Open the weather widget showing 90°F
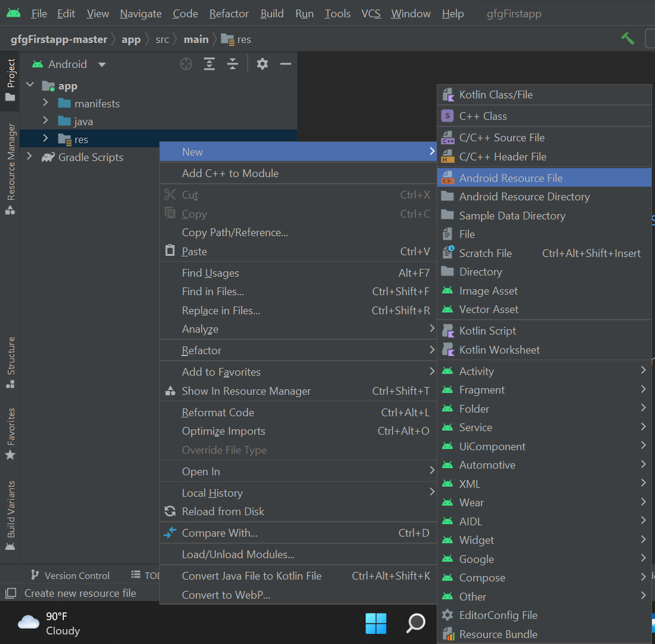The image size is (655, 644). pos(49,623)
